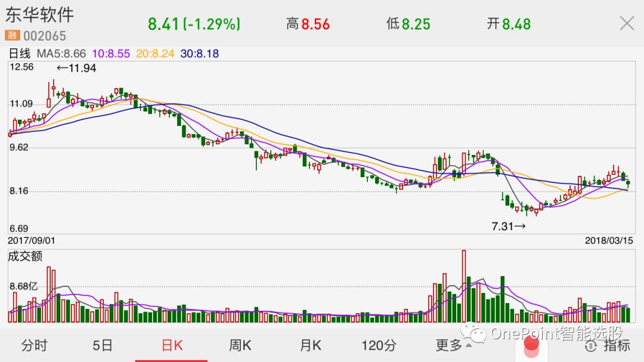644x362 pixels.
Task: Click the 7.31 lowest price marker
Action: click(509, 226)
